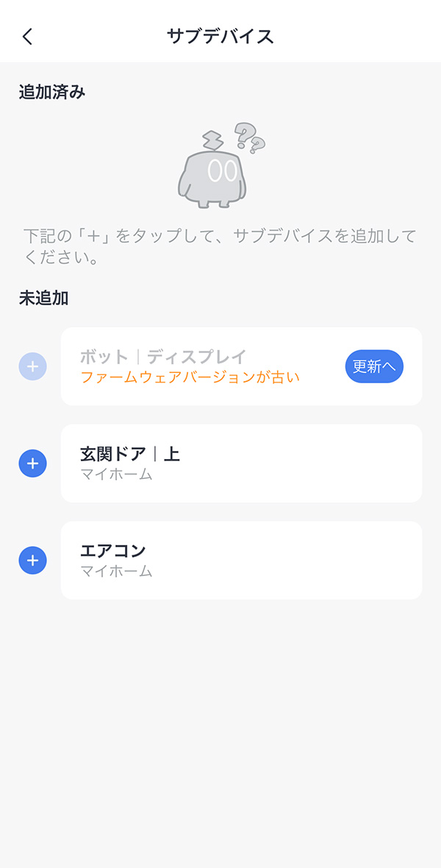Tap the orange ファームウェアバージョンが古い warning
441x868 pixels.
[190, 377]
